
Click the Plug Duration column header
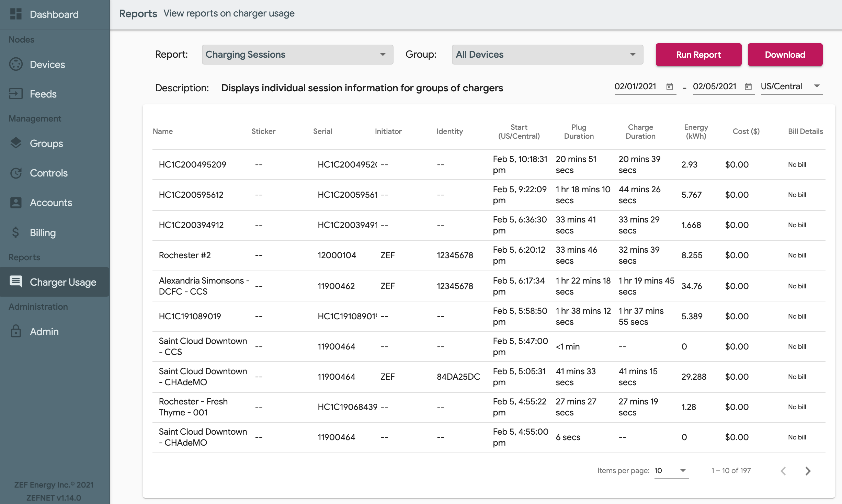[x=579, y=131]
